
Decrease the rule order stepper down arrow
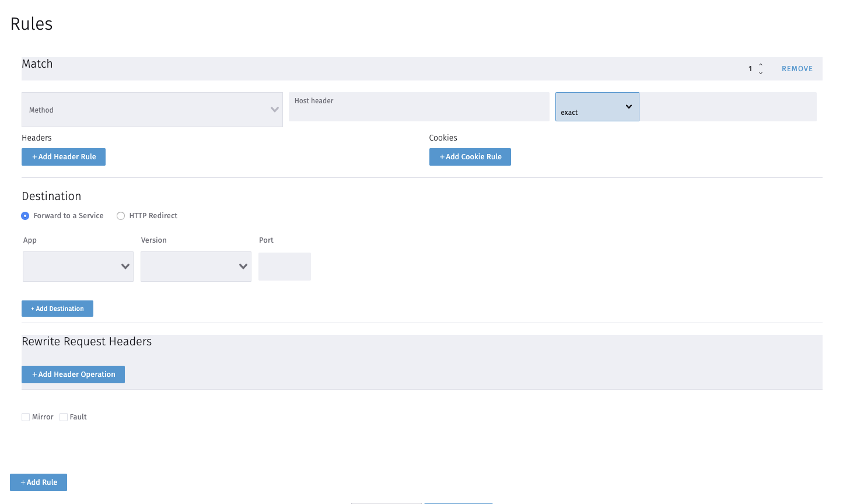coord(761,73)
